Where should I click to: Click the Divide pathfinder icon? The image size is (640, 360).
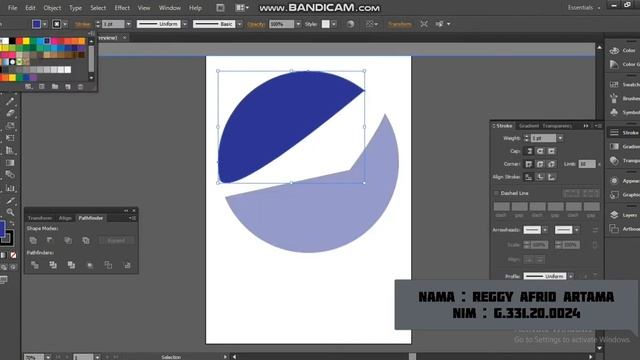35,265
